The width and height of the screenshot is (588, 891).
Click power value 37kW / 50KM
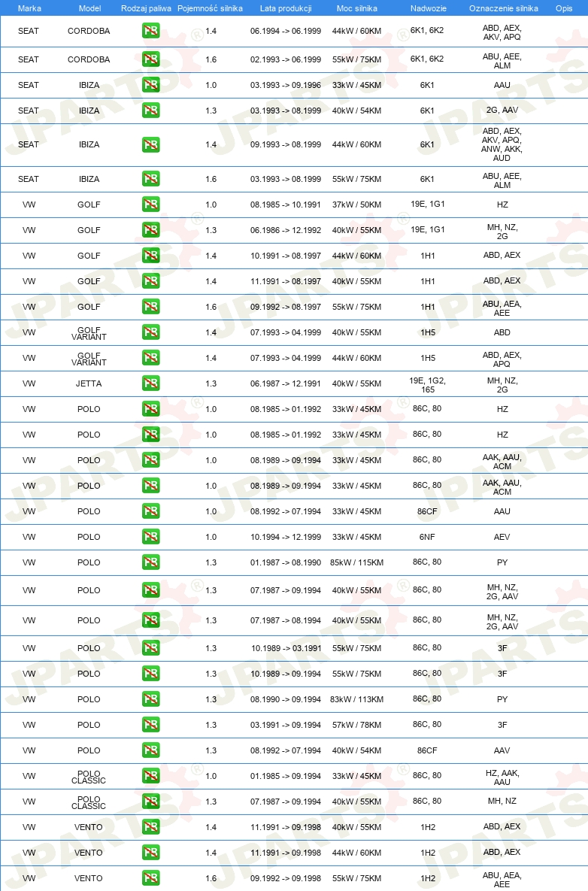(356, 204)
